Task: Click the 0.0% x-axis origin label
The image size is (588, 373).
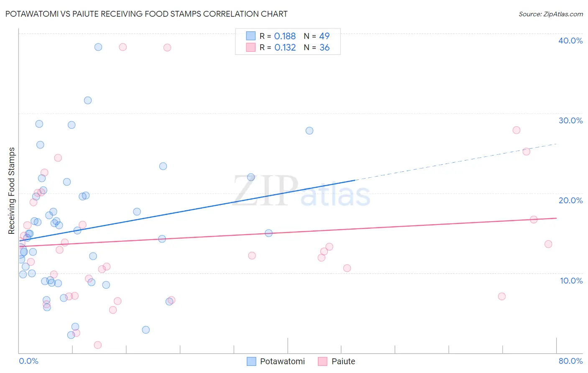Action: tap(28, 361)
